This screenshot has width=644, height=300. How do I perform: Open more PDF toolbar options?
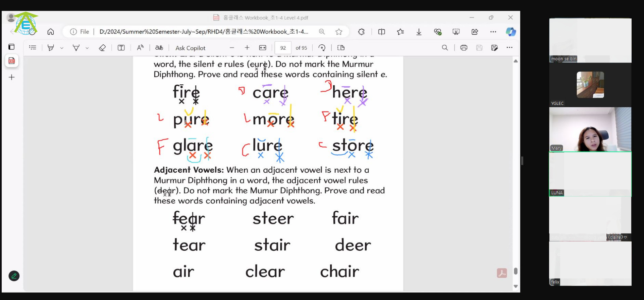[509, 48]
